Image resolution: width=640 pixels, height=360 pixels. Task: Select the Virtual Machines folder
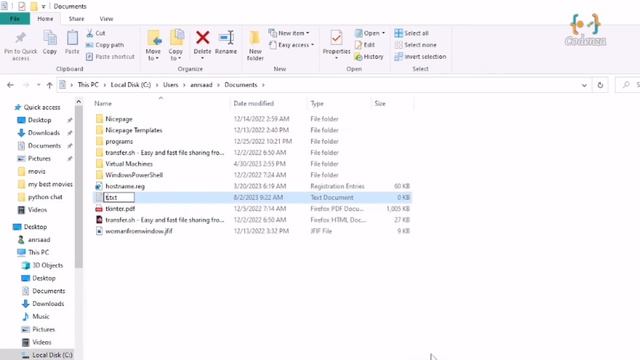[x=129, y=164]
